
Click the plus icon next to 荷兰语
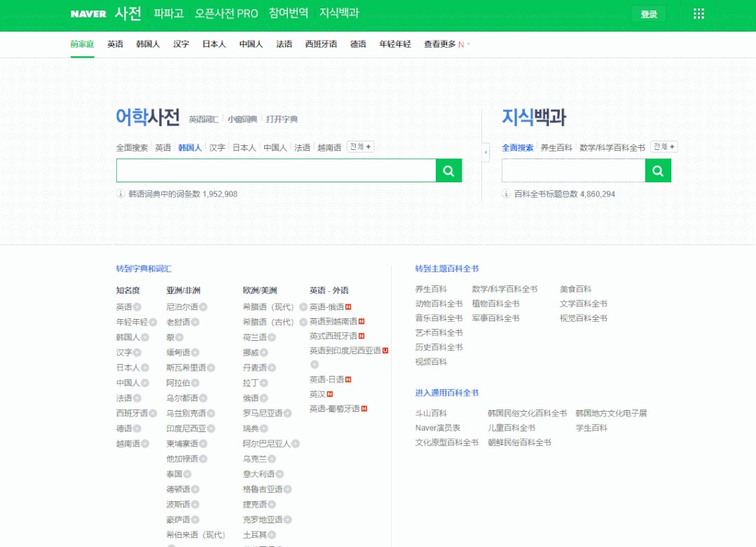coord(273,337)
